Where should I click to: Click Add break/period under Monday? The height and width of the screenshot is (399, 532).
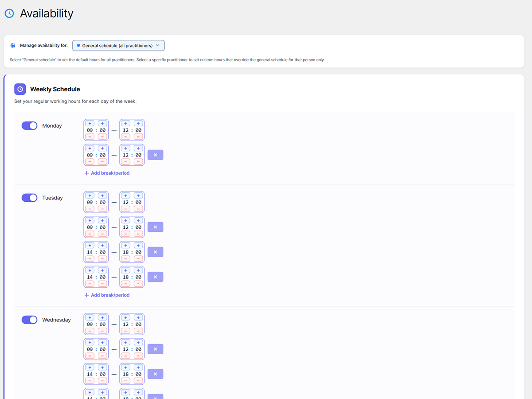pos(107,173)
